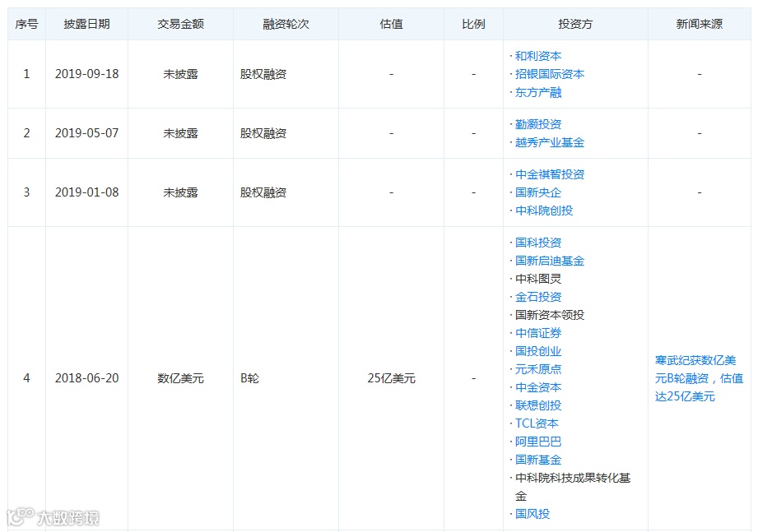758x532 pixels.
Task: Open investor link 国新央企
Action: (x=538, y=192)
